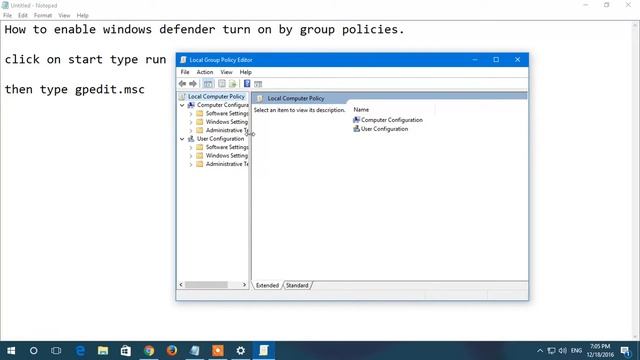Launch Microsoft Edge from taskbar
The width and height of the screenshot is (640, 360).
tap(80, 351)
